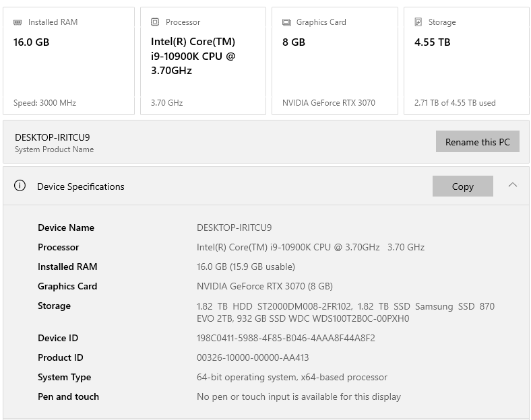
Task: Click the Graphics Card icon
Action: point(286,22)
